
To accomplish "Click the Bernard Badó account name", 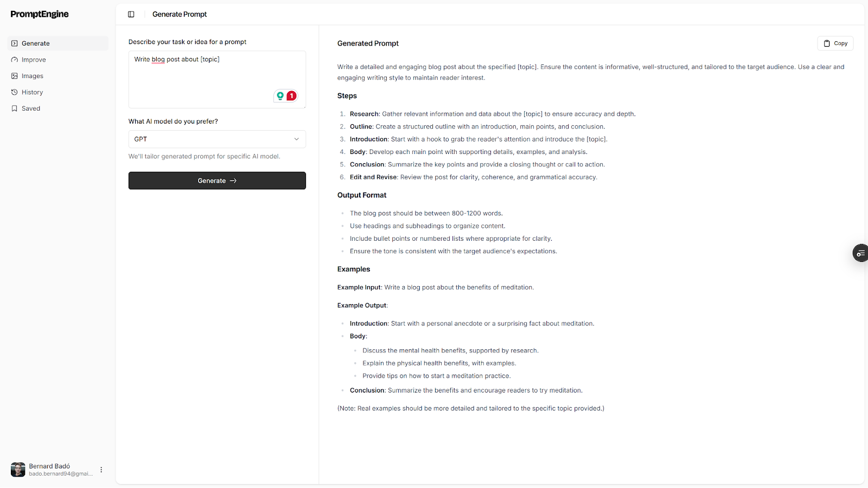I will (x=49, y=466).
